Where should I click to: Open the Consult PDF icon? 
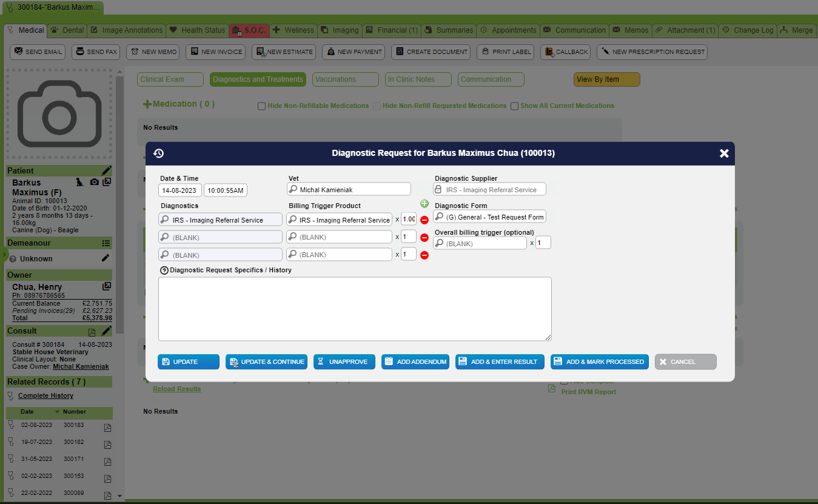coord(92,332)
